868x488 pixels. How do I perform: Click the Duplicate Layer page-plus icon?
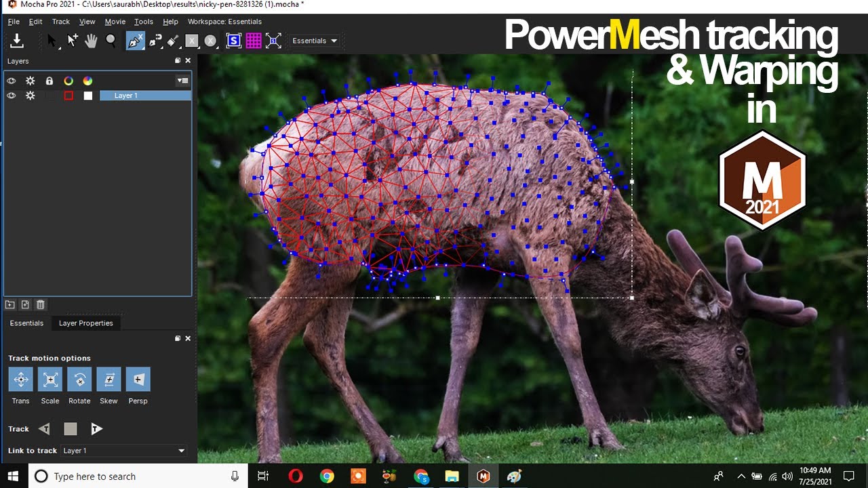[x=25, y=305]
